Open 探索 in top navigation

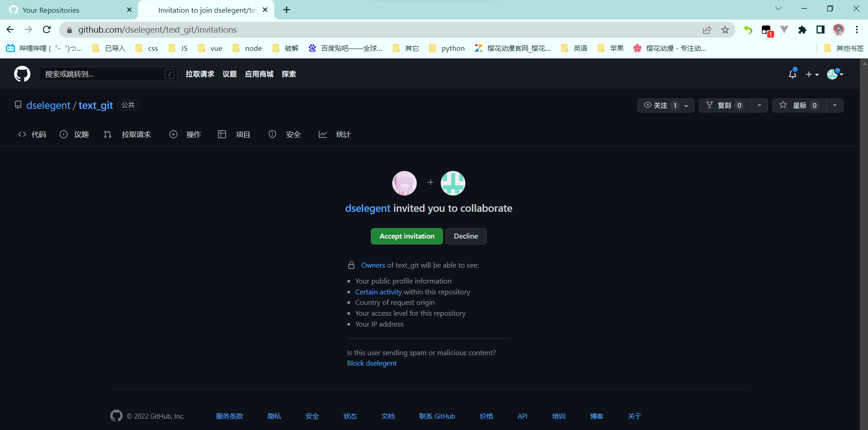pyautogui.click(x=289, y=74)
